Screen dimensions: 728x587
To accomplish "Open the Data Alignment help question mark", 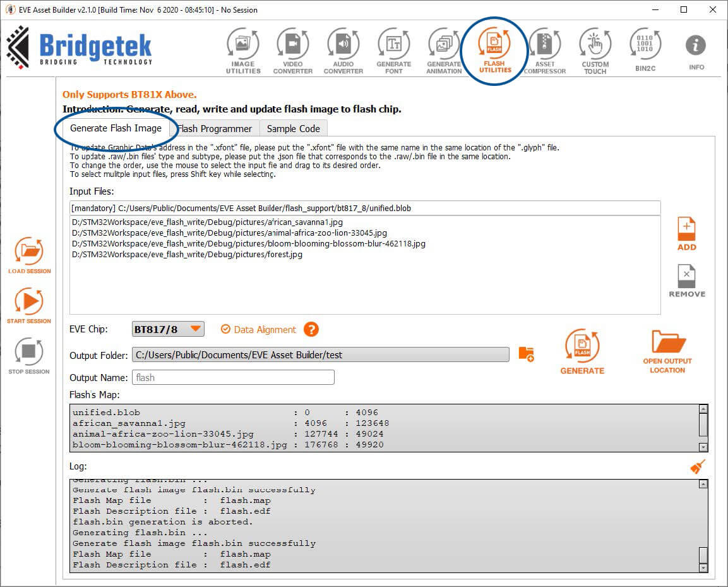I will coord(311,330).
